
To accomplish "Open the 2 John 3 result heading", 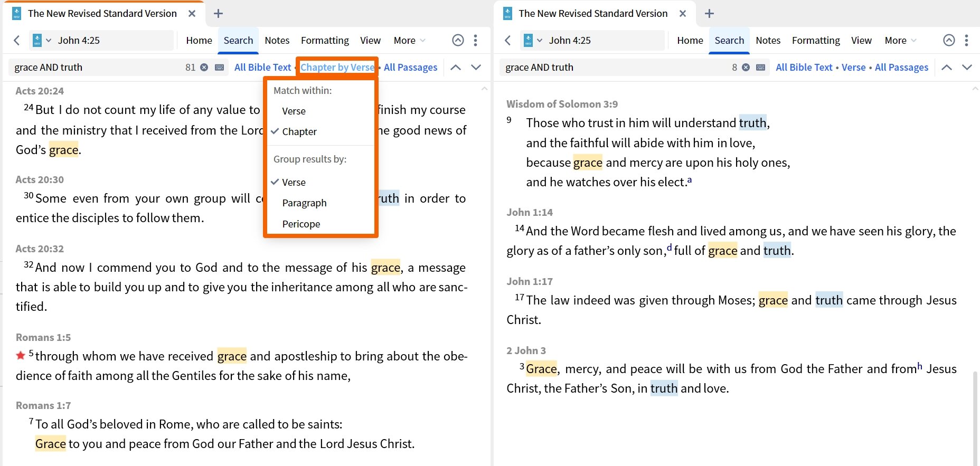I will pos(526,350).
